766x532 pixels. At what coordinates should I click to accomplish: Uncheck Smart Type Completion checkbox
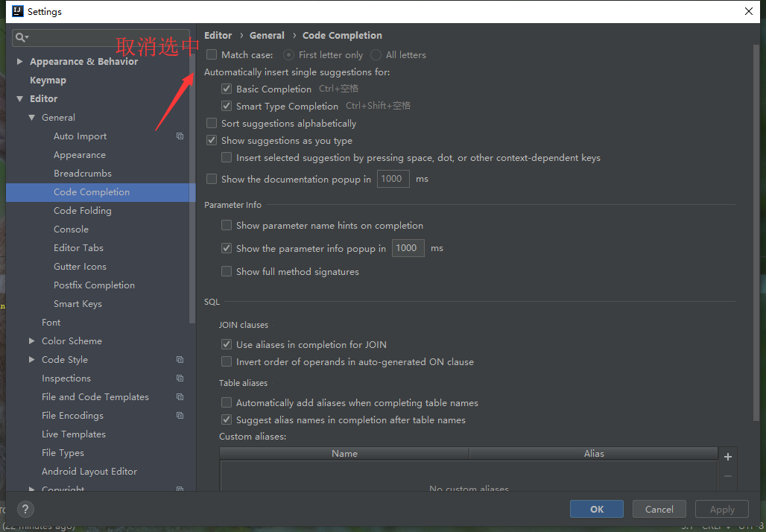tap(227, 106)
